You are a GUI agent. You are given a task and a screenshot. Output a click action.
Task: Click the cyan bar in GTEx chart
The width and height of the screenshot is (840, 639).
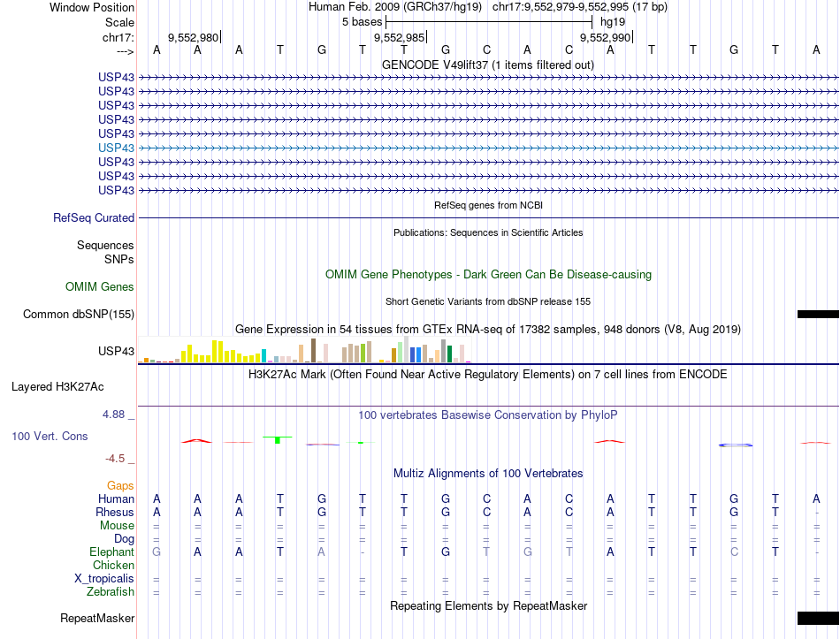[x=263, y=356]
